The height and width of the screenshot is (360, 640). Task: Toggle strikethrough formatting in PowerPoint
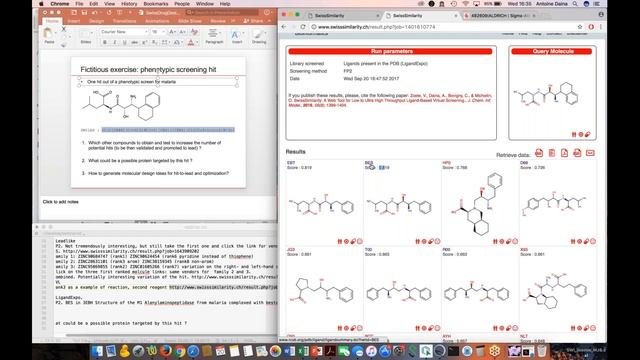pos(134,42)
